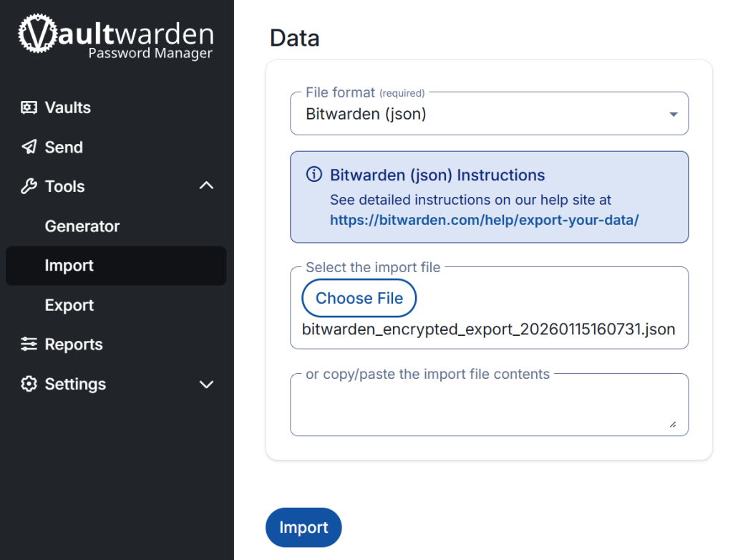
Task: Switch to the Generator page
Action: [x=82, y=226]
